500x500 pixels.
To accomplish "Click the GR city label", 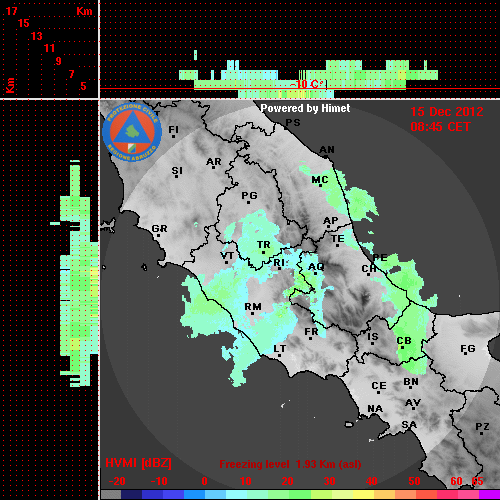I will pyautogui.click(x=159, y=229).
